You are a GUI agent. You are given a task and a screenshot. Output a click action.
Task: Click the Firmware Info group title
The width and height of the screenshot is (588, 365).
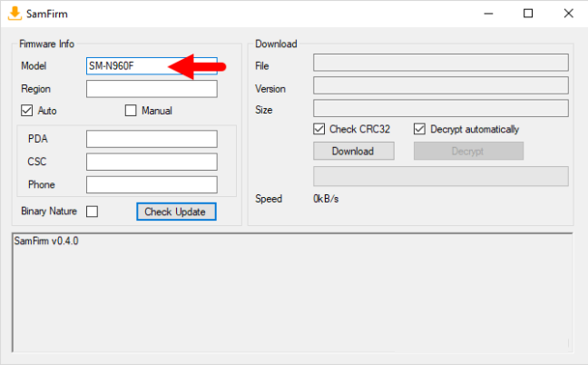(47, 44)
